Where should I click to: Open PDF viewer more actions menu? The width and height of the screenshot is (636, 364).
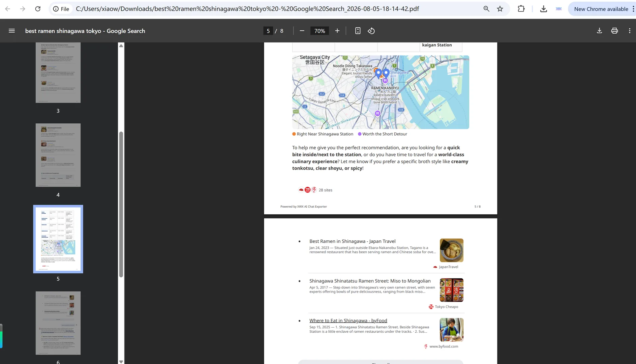click(629, 31)
